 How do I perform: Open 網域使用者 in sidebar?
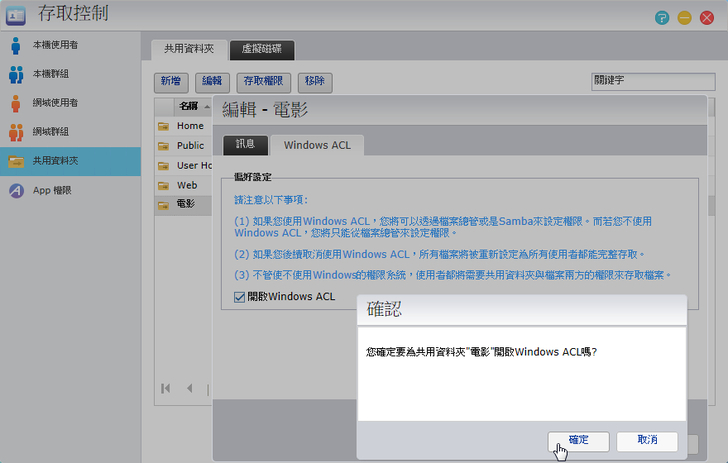[70, 103]
